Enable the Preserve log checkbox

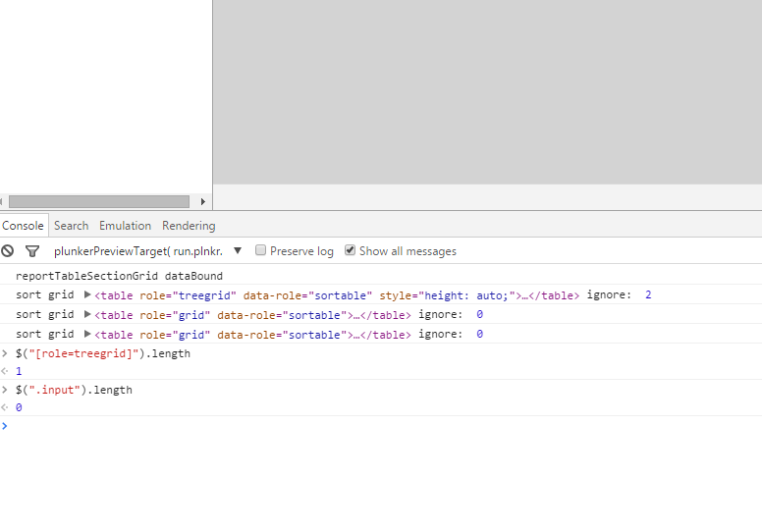tap(261, 250)
